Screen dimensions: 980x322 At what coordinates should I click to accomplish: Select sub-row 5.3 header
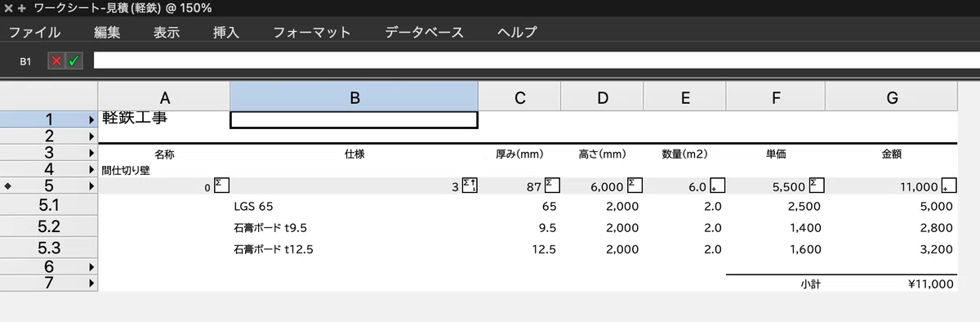click(49, 248)
